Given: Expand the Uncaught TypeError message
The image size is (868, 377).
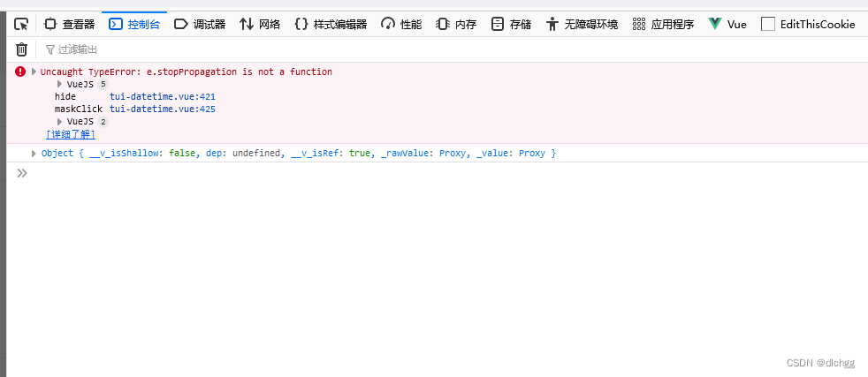Looking at the screenshot, I should click(x=34, y=72).
